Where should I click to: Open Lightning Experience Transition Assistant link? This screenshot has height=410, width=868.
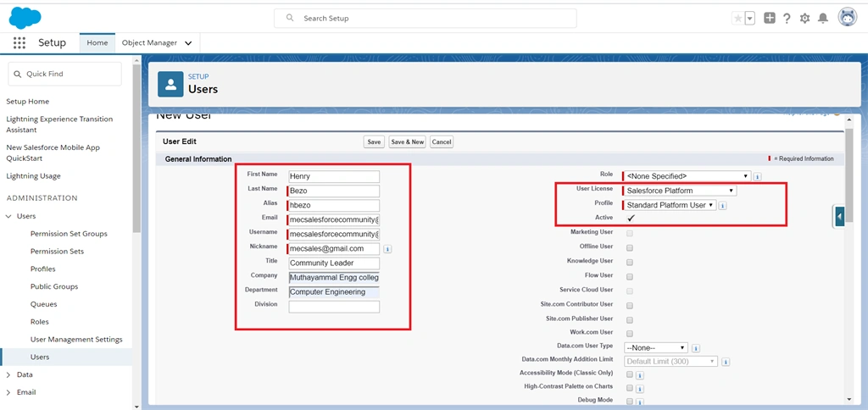(59, 125)
